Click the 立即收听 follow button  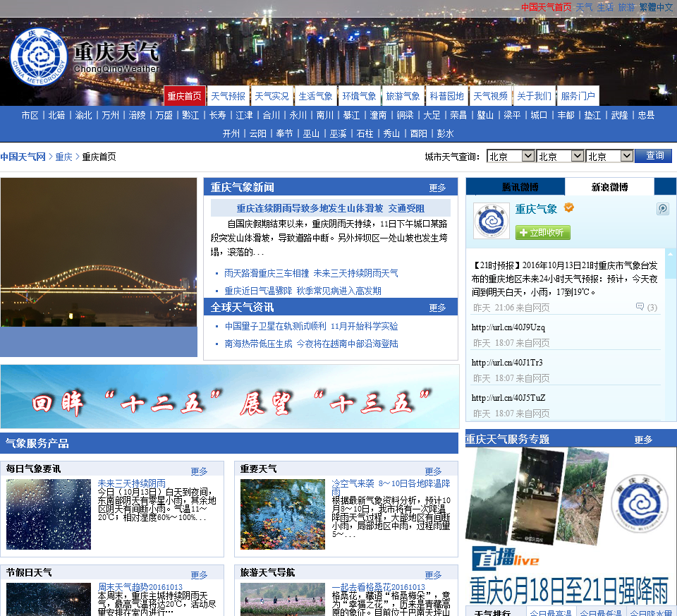point(543,232)
